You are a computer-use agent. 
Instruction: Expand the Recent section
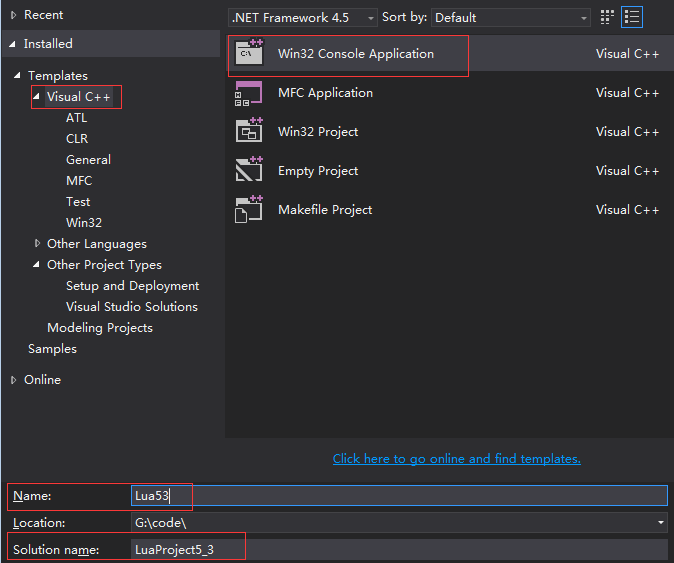coord(13,15)
